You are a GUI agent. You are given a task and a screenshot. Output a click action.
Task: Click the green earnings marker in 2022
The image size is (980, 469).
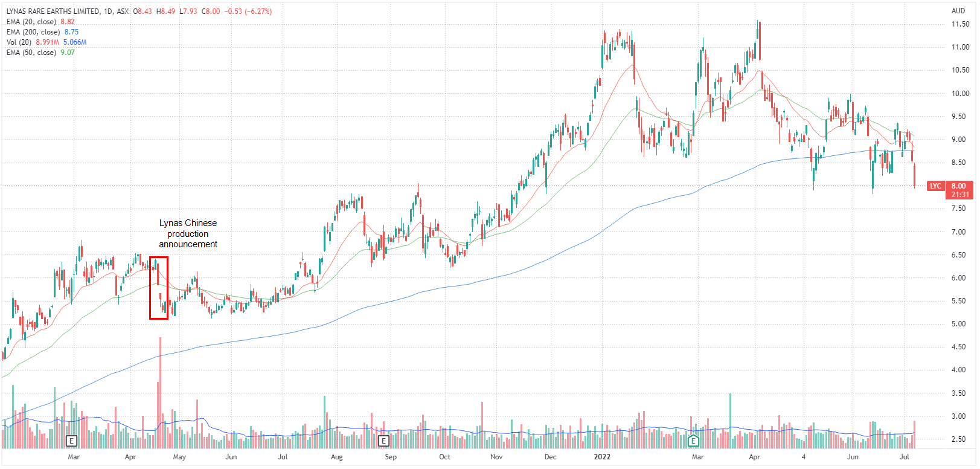pyautogui.click(x=693, y=440)
